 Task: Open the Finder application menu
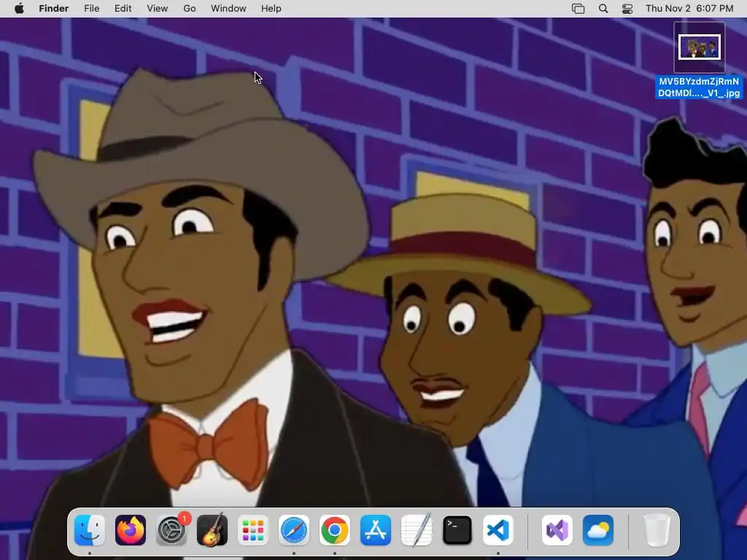click(54, 9)
